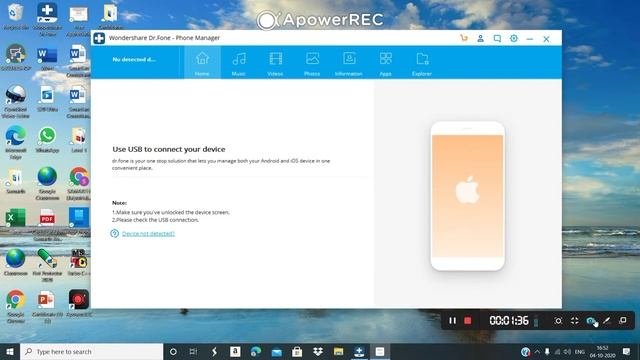The height and width of the screenshot is (360, 640).
Task: Click the Dr.Fone taskbar icon
Action: click(359, 351)
